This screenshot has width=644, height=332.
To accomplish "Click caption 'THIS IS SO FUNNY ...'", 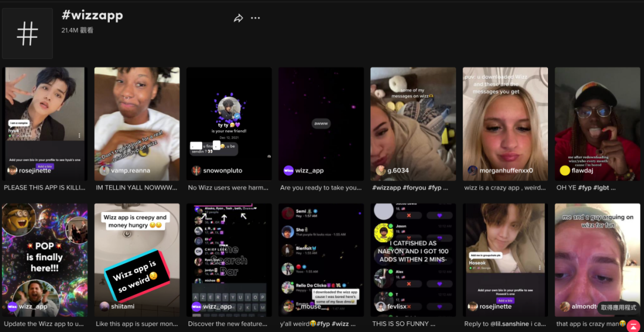I will (x=404, y=324).
